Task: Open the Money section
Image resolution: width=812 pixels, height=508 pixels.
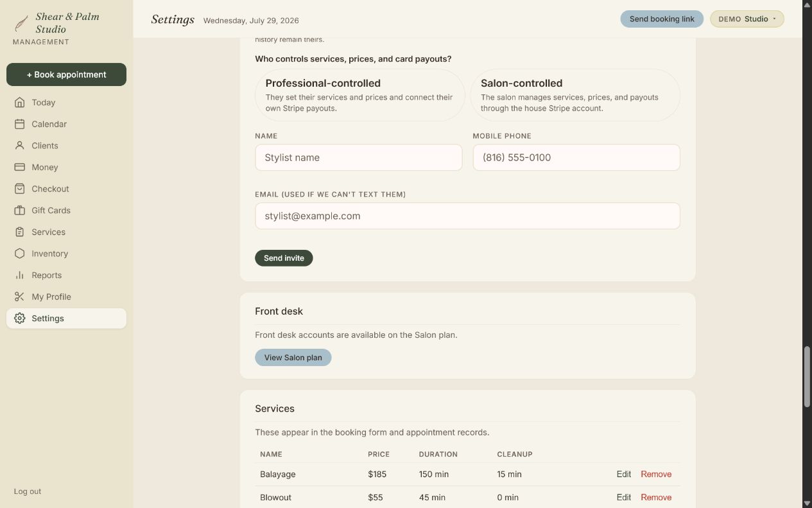Action: tap(66, 167)
